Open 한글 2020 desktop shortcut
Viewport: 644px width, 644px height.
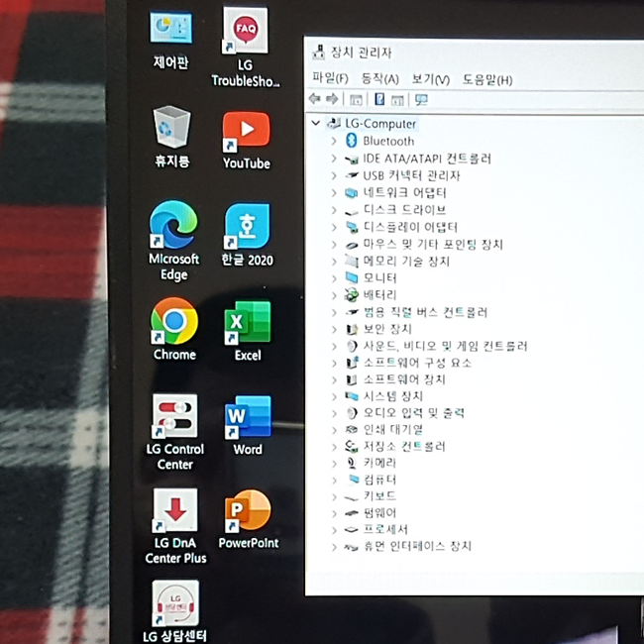pyautogui.click(x=248, y=234)
